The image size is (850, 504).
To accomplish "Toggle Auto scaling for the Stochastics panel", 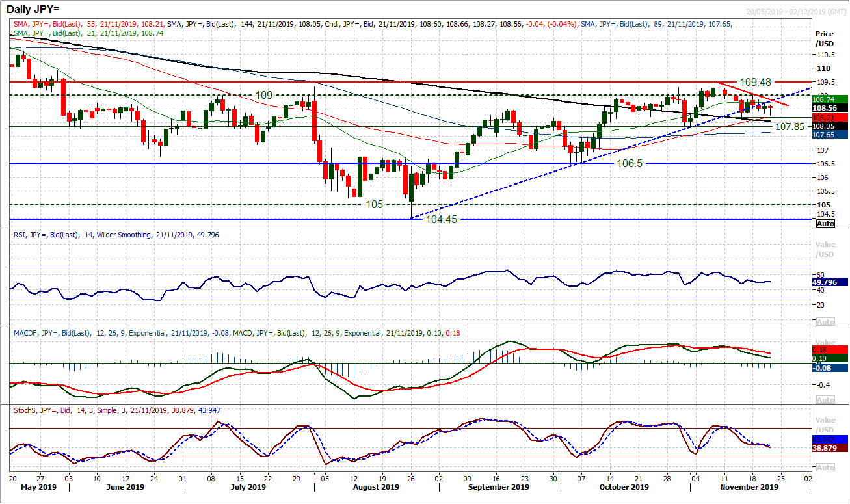I will (825, 467).
